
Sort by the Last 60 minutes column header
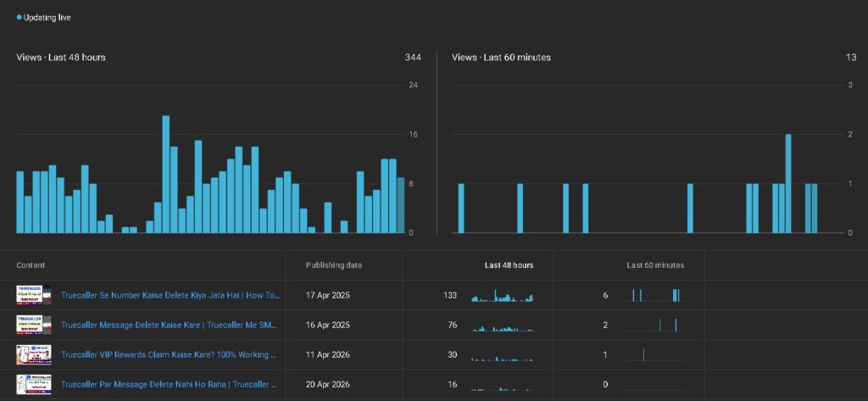pos(655,265)
